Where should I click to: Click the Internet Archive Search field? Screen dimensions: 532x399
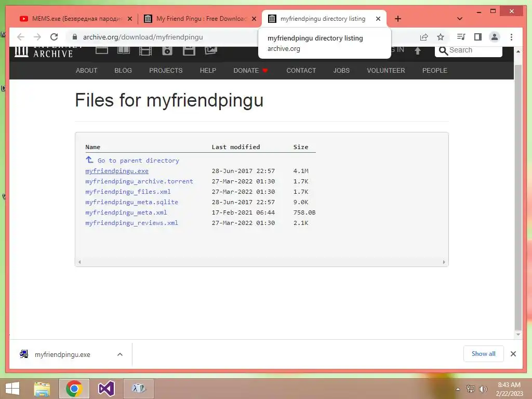click(x=468, y=50)
